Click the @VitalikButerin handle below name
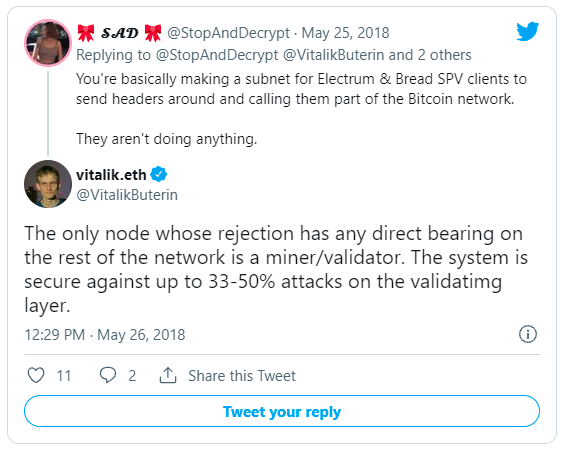This screenshot has width=562, height=449. point(127,195)
